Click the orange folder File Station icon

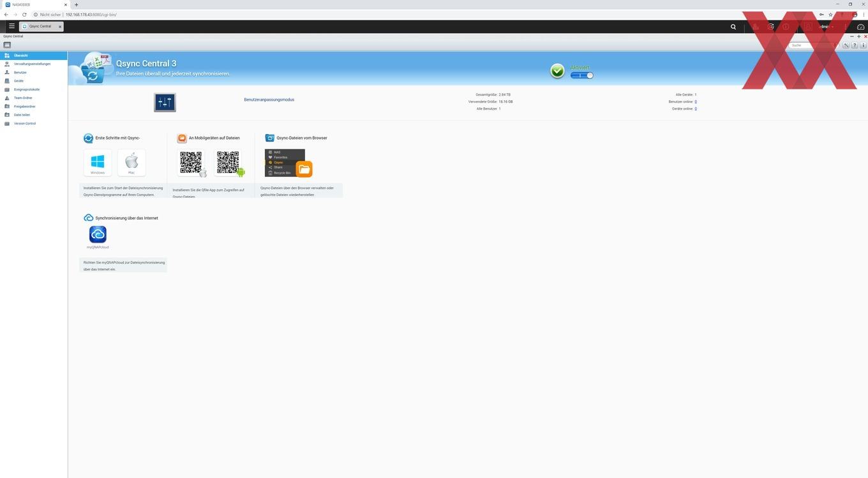(x=304, y=169)
